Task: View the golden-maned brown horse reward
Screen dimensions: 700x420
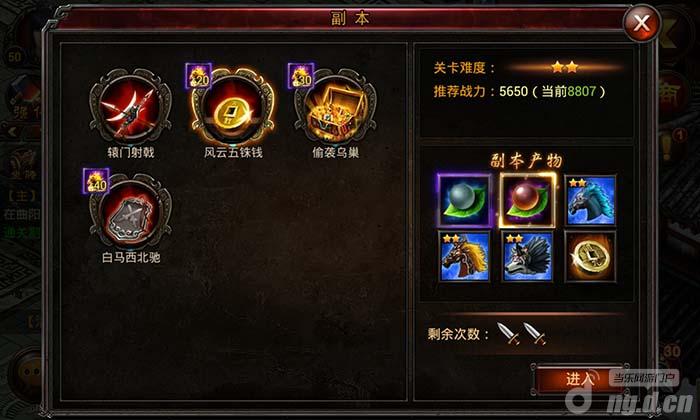Action: tap(464, 257)
